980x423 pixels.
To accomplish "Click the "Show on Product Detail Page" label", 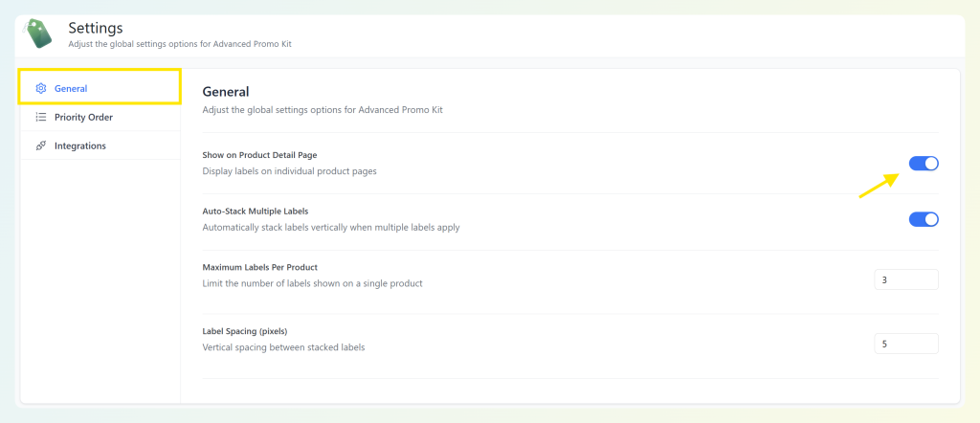I will [260, 155].
